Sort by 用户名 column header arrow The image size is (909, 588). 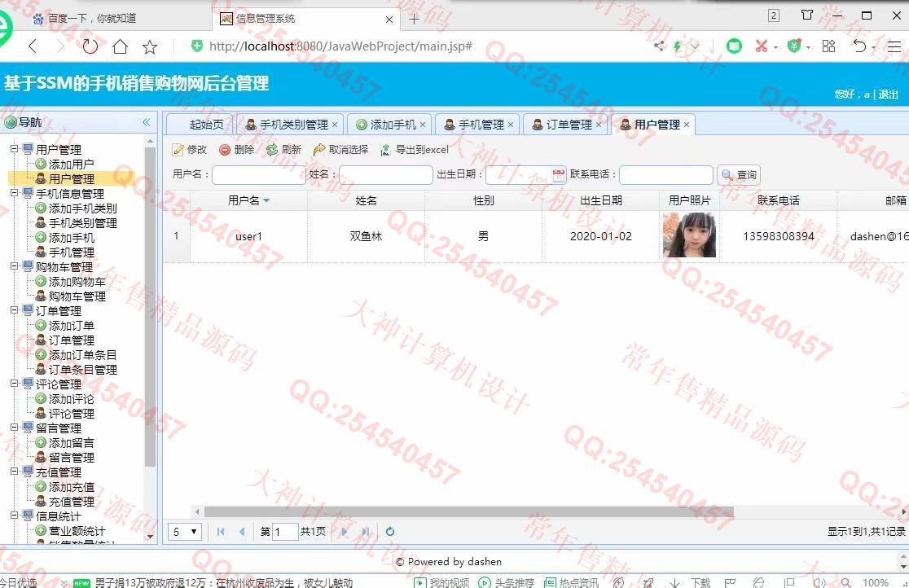tap(266, 200)
